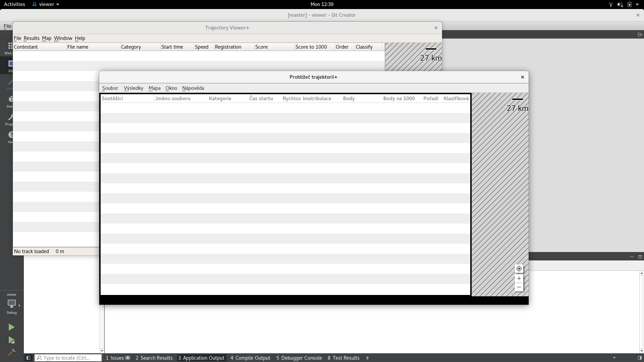Click the progress details up arrow in status bar
Viewport: 644px width, 362px height.
614,358
